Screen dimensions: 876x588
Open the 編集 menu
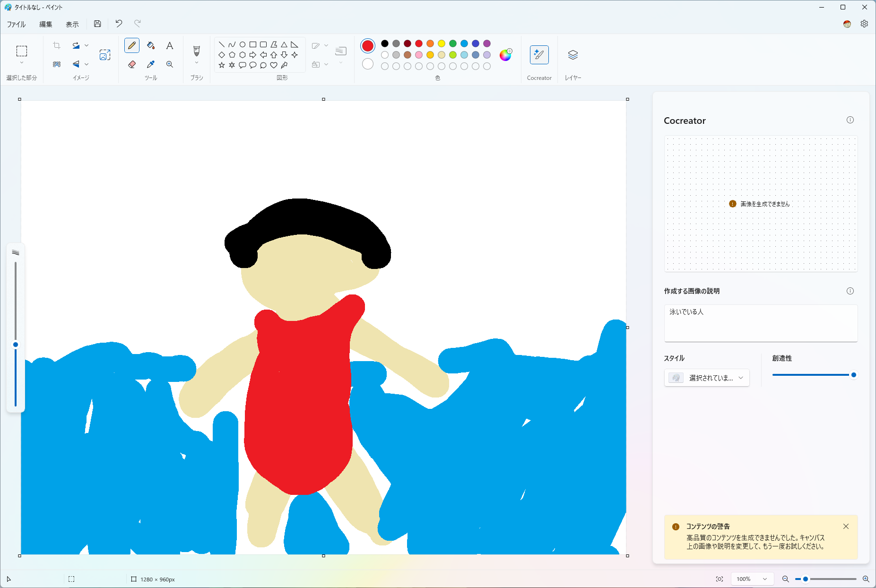(46, 24)
